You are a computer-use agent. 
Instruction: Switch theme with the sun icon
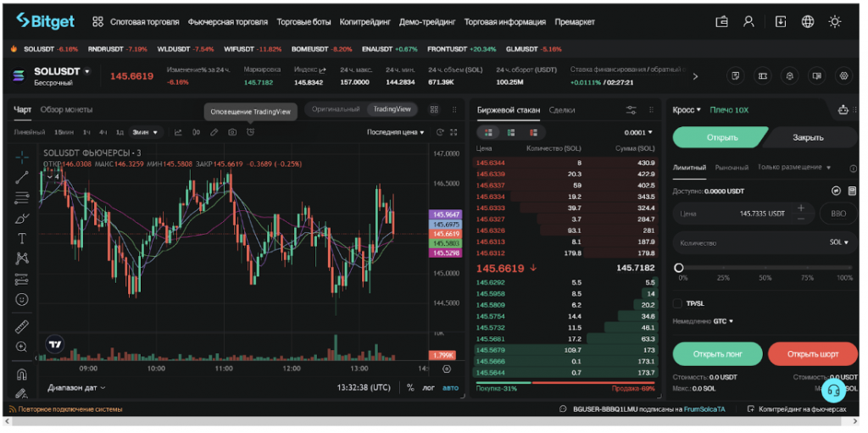tap(835, 21)
